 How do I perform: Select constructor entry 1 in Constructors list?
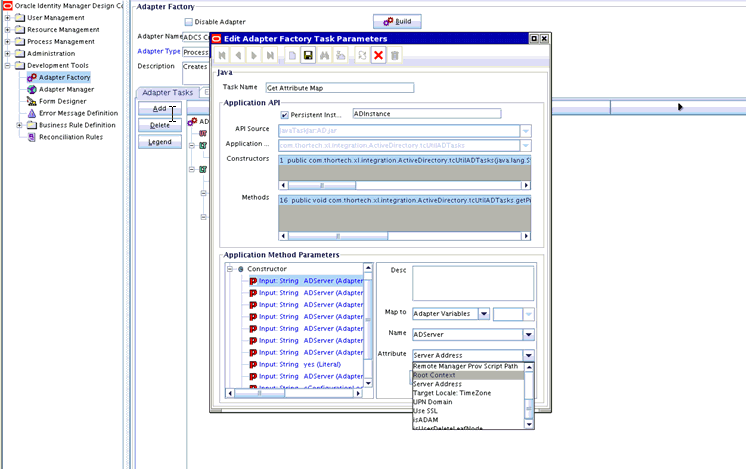404,161
